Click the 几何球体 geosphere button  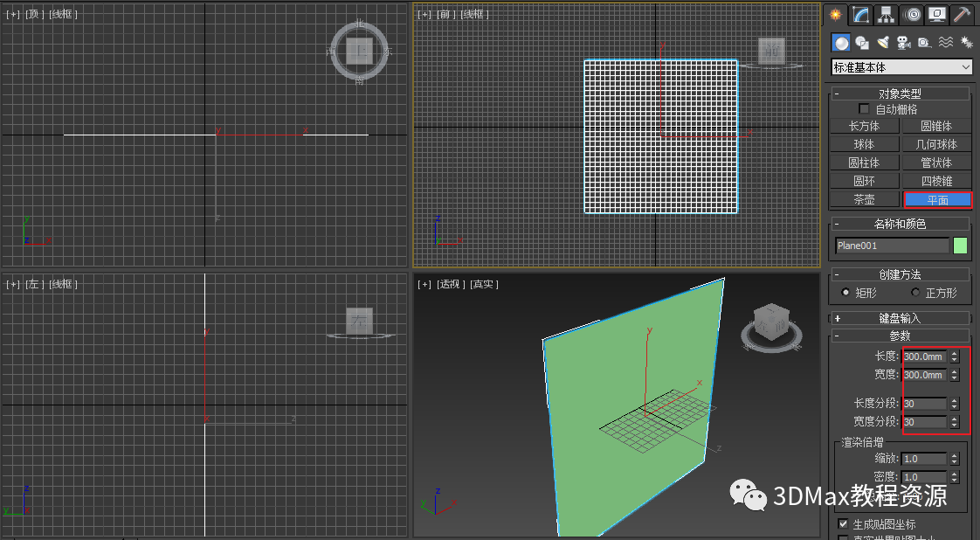pyautogui.click(x=936, y=144)
